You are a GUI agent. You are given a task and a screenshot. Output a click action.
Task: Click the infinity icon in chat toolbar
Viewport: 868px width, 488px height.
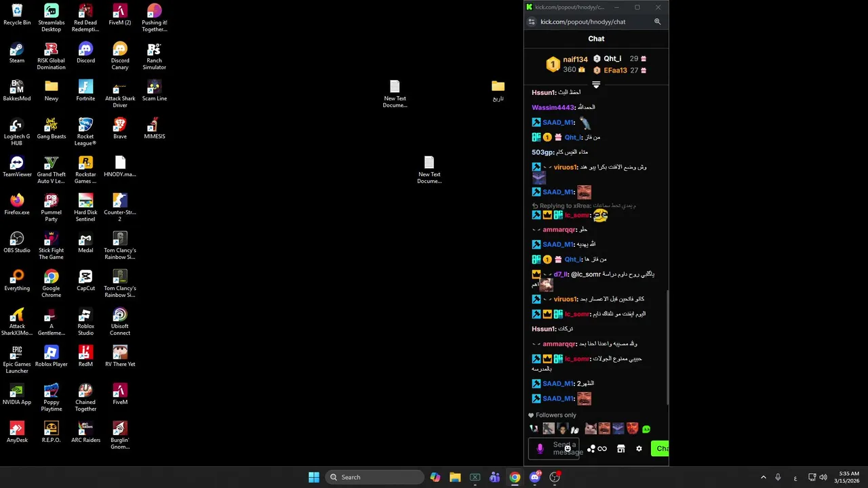click(602, 449)
